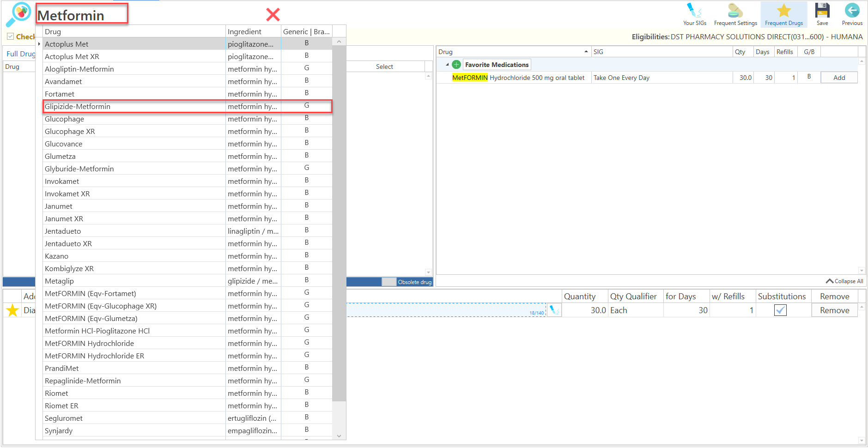The image size is (868, 448).
Task: Click the SIG pen icon beside quantity
Action: (x=554, y=310)
